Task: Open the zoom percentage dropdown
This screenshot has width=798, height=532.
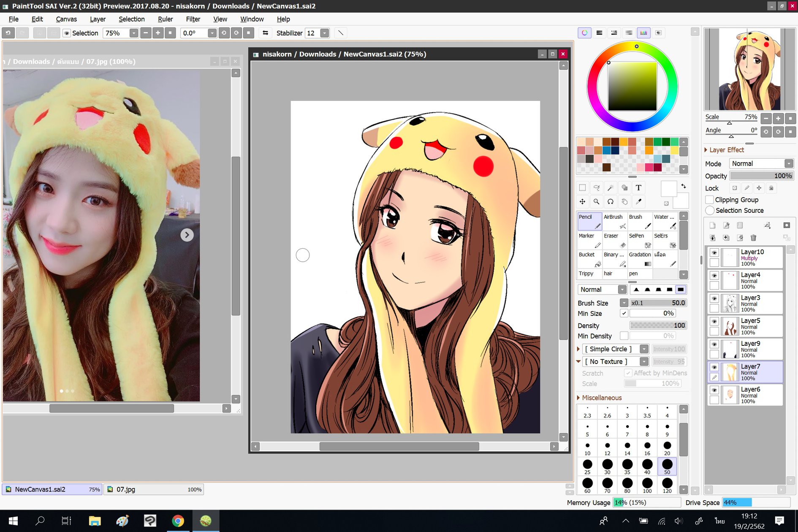Action: click(x=134, y=33)
